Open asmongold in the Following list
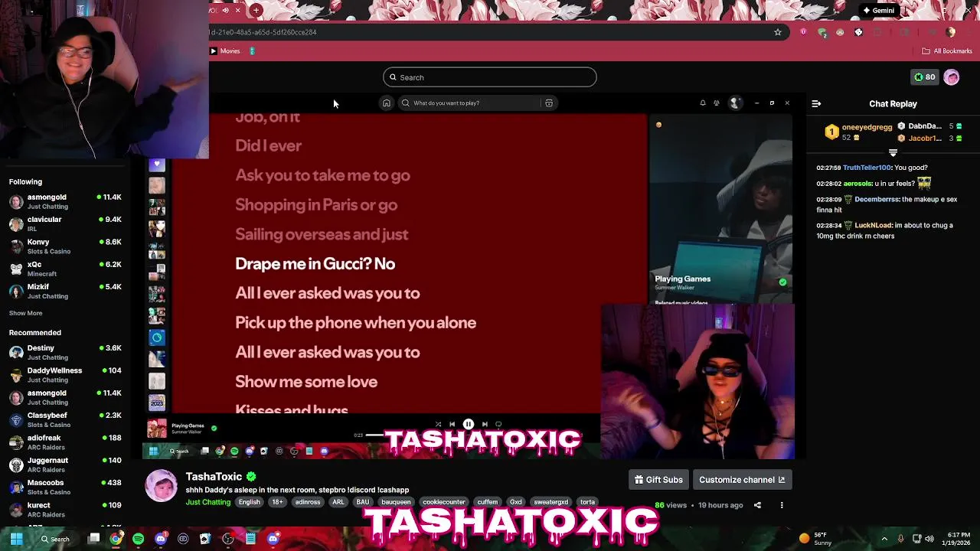Screen dimensions: 980x551 tap(65, 201)
